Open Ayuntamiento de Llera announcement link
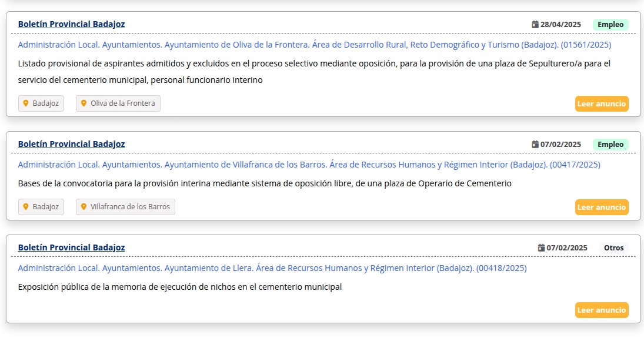Viewport: 644px width, 338px height. click(x=272, y=268)
